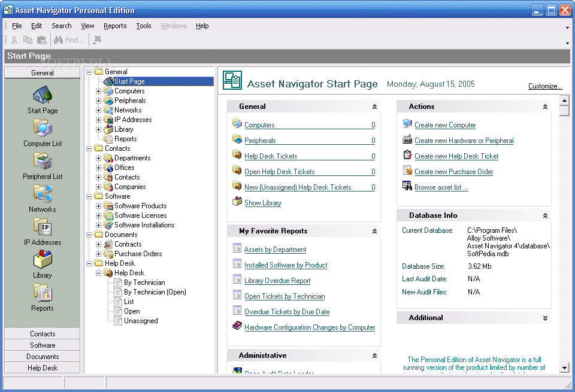
Task: Open the View menu
Action: pyautogui.click(x=87, y=26)
